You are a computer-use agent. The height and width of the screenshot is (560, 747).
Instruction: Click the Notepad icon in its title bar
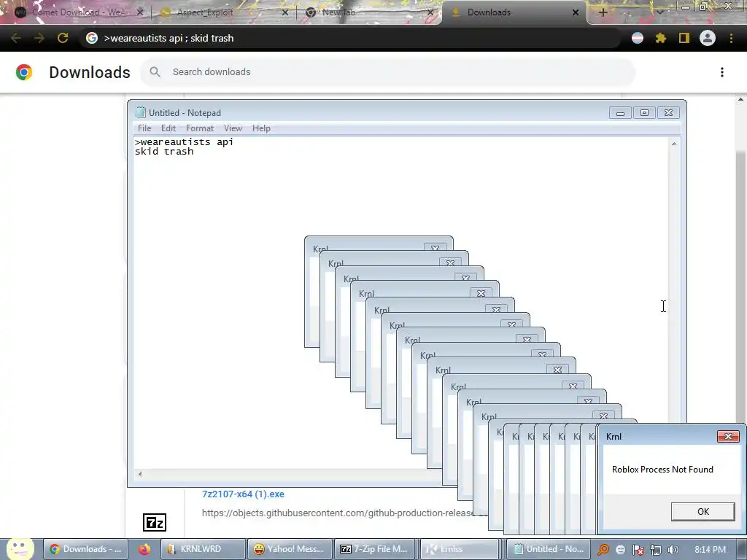click(x=140, y=112)
